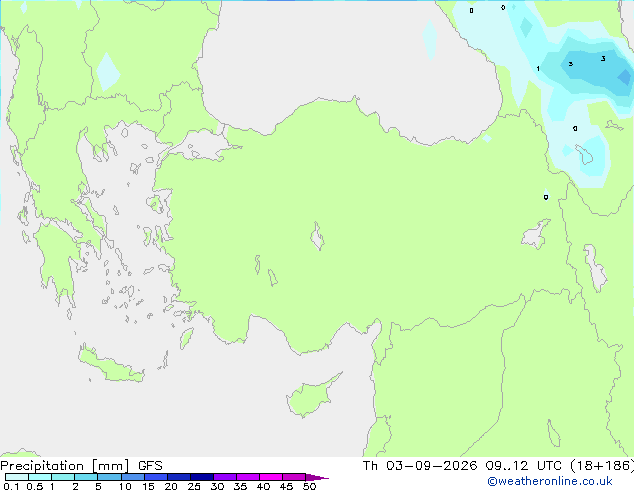This screenshot has height=490, width=634.
Task: Pick the 35–40 mm legend swatch
Action: click(248, 477)
